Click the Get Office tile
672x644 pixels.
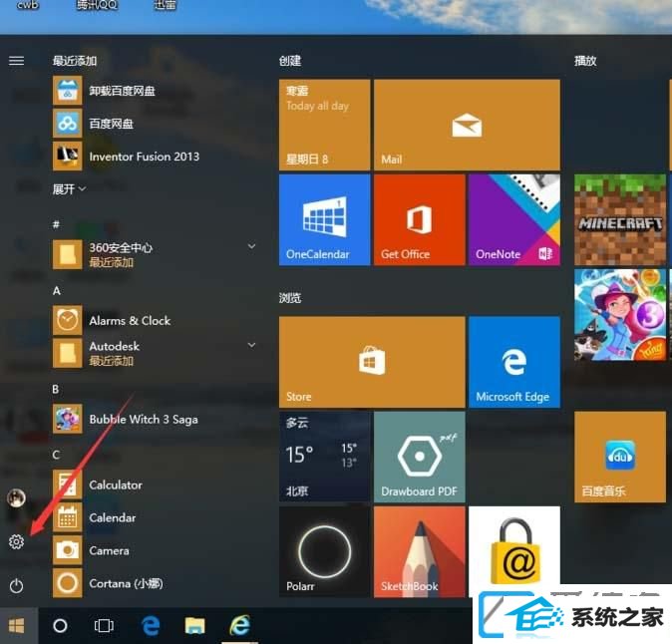pos(419,219)
